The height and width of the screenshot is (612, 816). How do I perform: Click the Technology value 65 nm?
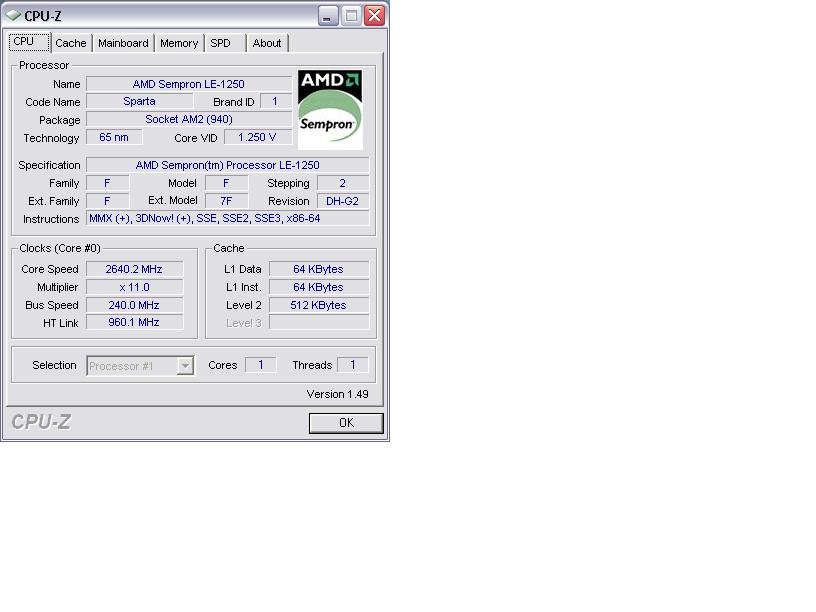[x=114, y=137]
